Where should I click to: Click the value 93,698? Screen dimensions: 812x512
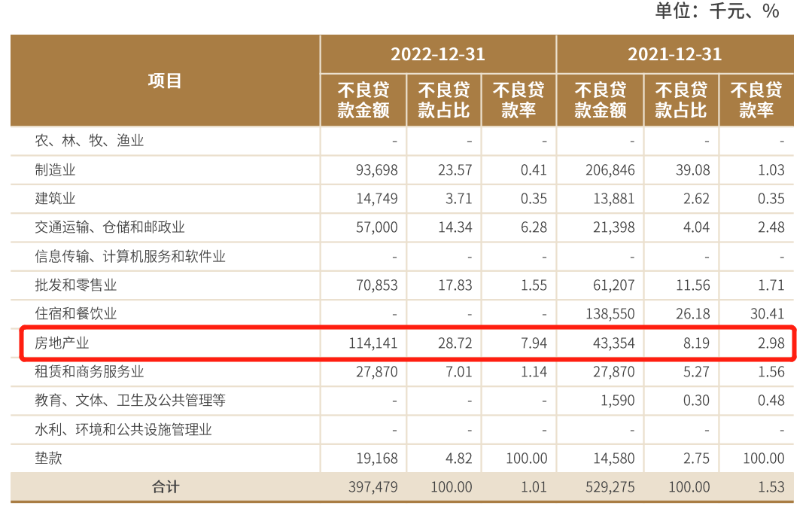coord(376,170)
